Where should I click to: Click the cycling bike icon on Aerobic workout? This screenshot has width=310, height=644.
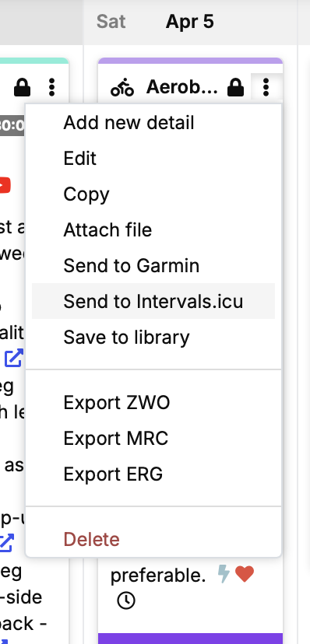122,87
